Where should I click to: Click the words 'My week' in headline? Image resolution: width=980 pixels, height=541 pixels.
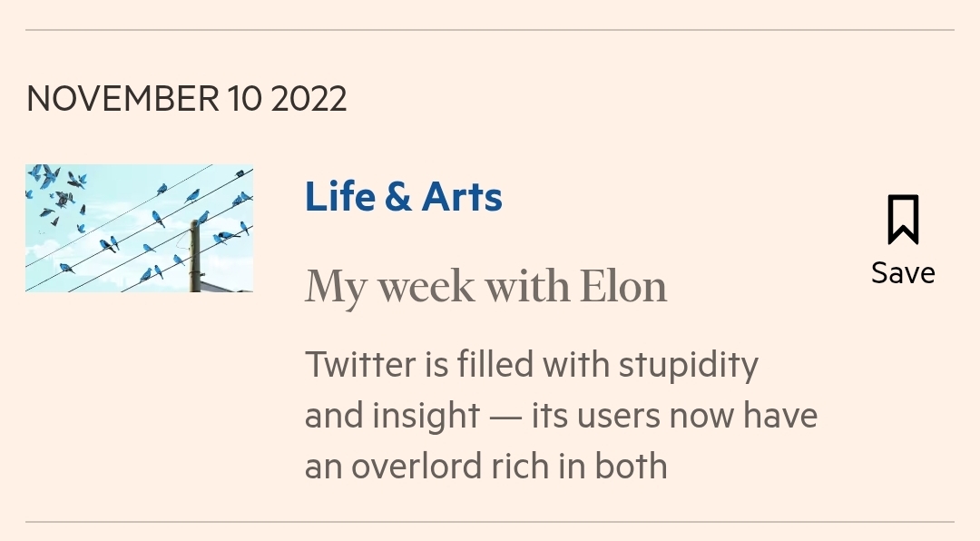pyautogui.click(x=389, y=287)
